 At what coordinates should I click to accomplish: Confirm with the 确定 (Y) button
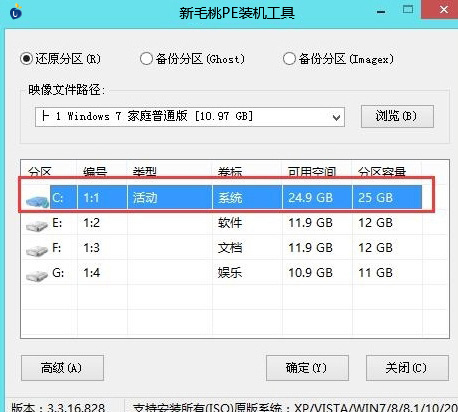307,368
